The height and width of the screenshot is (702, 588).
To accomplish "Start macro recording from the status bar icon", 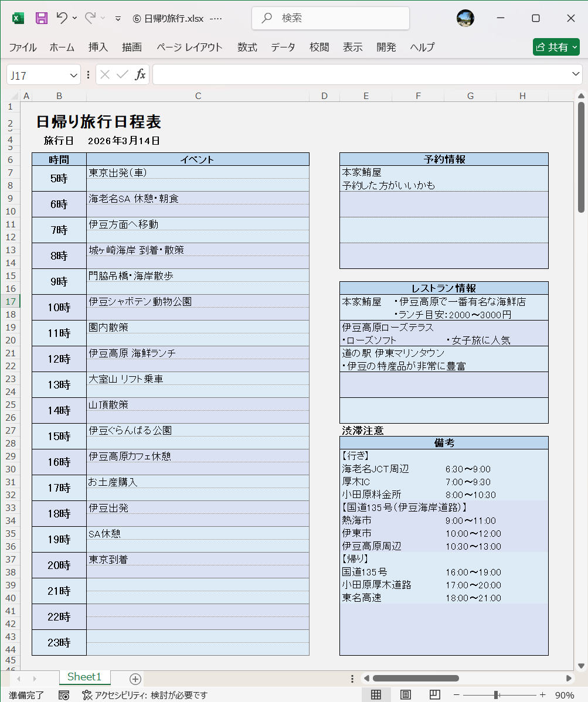I will click(x=64, y=694).
